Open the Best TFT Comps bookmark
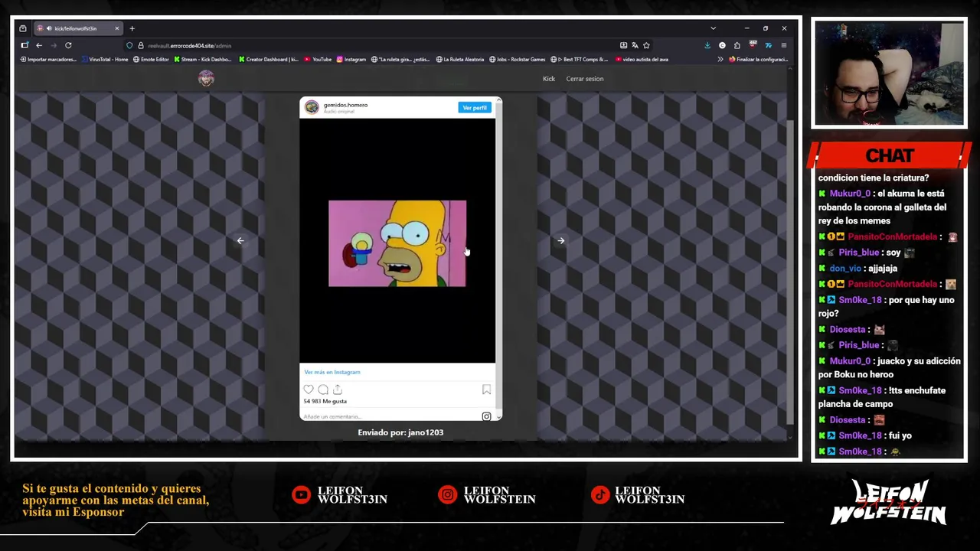The width and height of the screenshot is (980, 551). (580, 59)
